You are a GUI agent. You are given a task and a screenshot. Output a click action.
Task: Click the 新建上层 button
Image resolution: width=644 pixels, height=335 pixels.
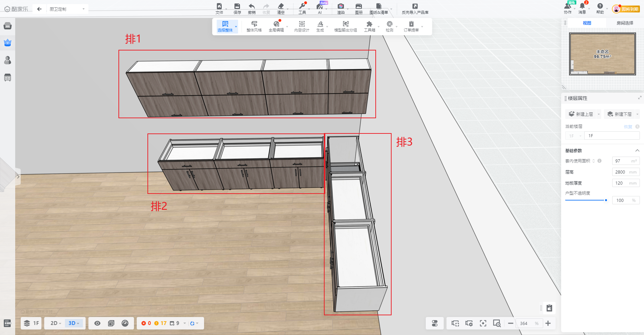tap(581, 114)
